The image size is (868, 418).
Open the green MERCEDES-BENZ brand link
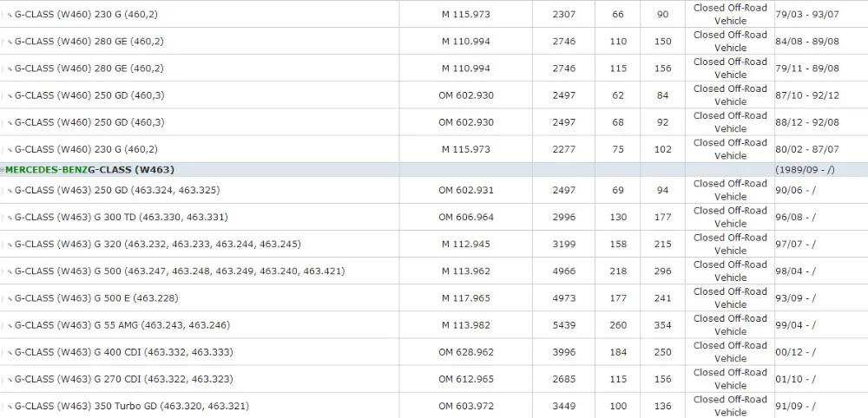point(47,170)
